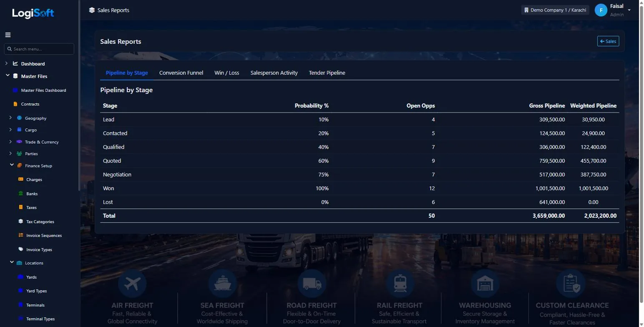Image resolution: width=644 pixels, height=327 pixels.
Task: Click the LogiSoft logo
Action: tap(33, 13)
